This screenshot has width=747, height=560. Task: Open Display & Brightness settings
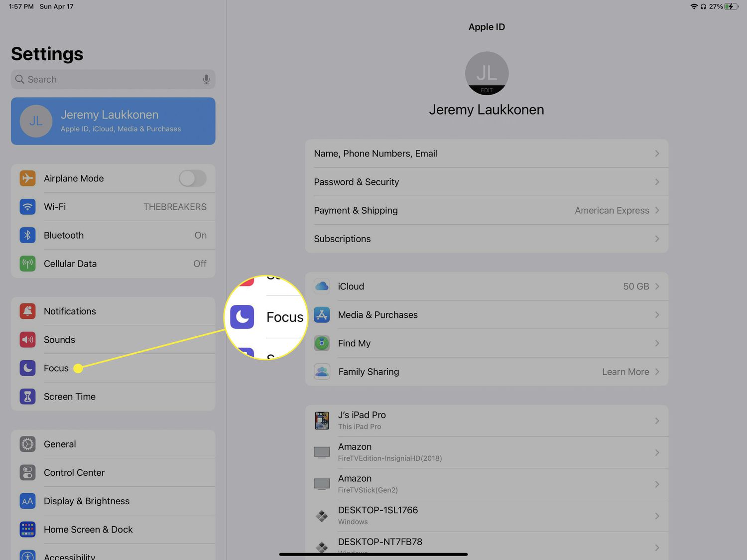pyautogui.click(x=87, y=501)
